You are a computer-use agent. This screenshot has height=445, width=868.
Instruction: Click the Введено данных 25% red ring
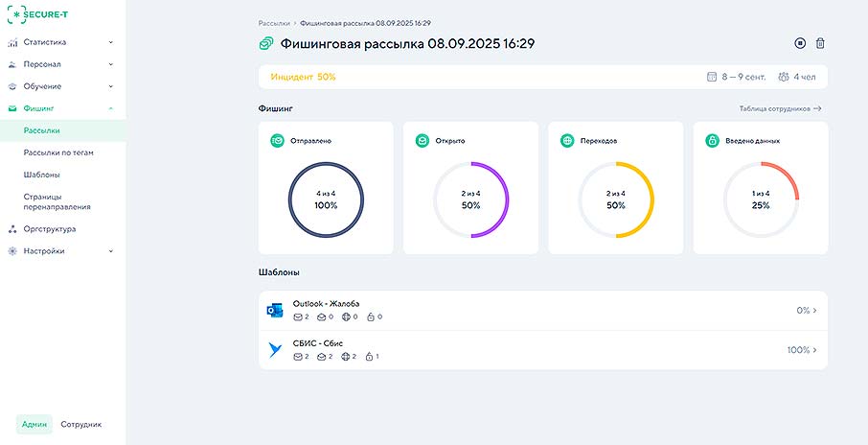[761, 200]
